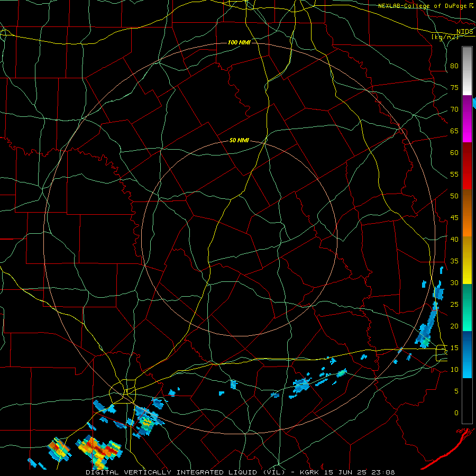Pick the black segment of the VIL legend
The width and height of the screenshot is (476, 476).
[467, 401]
